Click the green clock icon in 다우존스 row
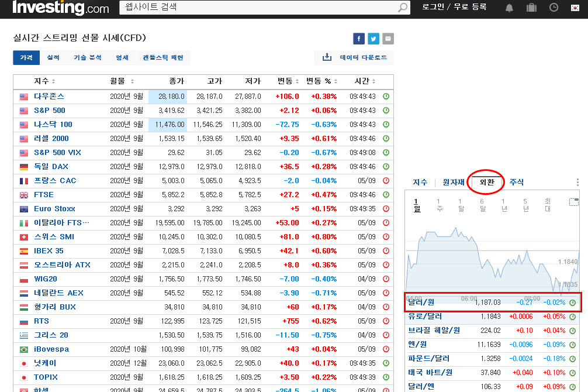 coord(386,97)
